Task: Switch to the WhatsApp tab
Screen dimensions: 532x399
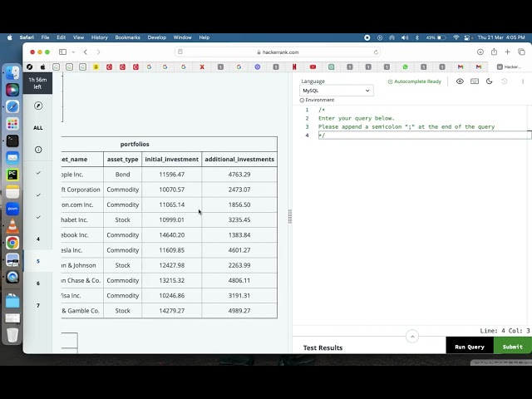Action: tap(405, 66)
